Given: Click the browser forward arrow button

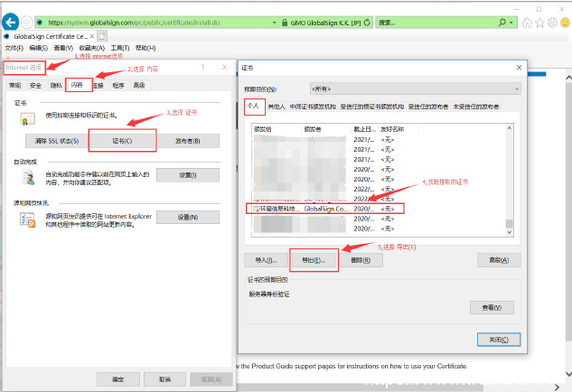Looking at the screenshot, I should click(26, 23).
